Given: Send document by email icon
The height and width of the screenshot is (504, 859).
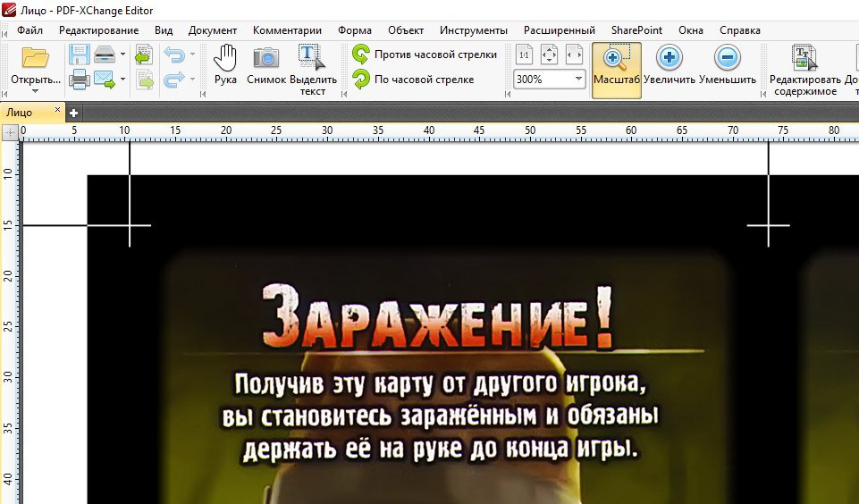Looking at the screenshot, I should (x=104, y=80).
